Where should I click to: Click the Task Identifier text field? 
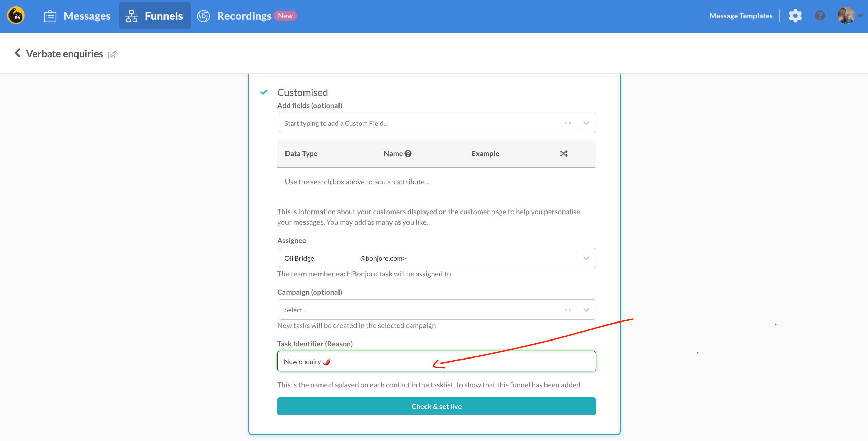[x=436, y=362]
